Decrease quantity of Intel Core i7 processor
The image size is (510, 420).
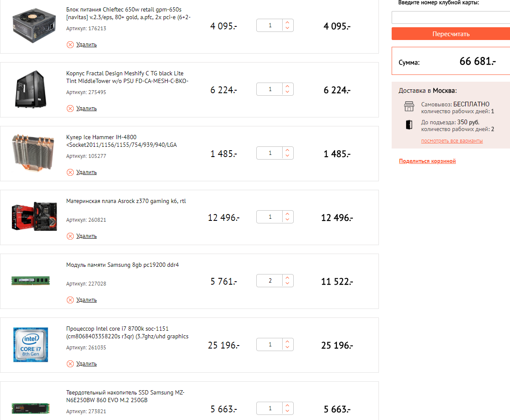click(x=288, y=348)
